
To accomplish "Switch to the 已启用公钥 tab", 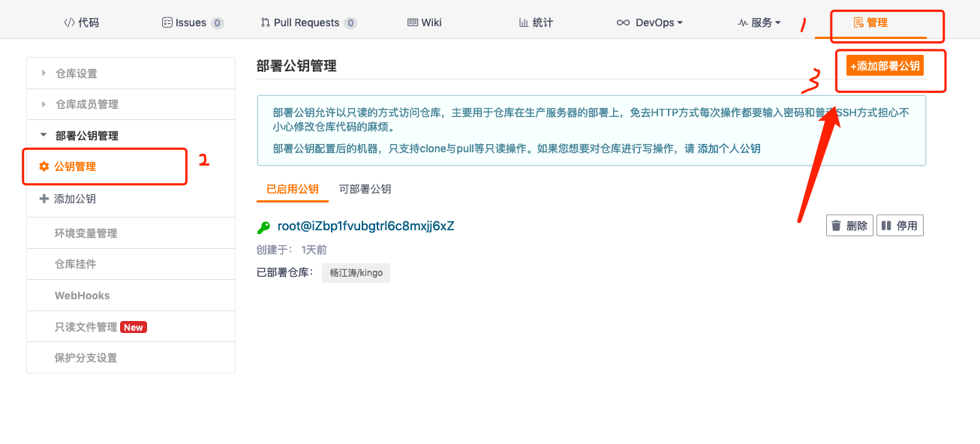I will point(293,189).
